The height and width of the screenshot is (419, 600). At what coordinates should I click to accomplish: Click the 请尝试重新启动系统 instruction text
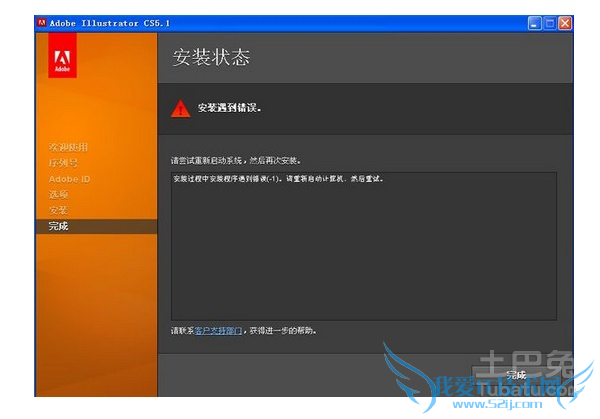[236, 160]
